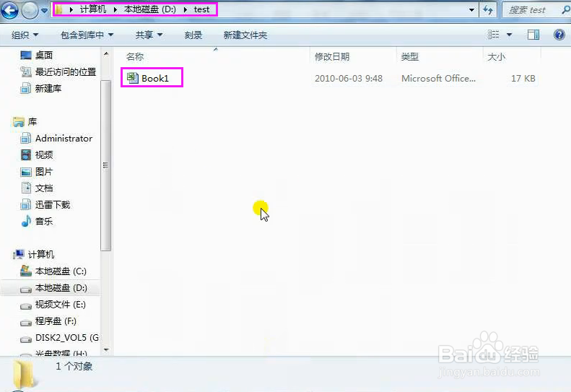Viewport: 571px width, 392px height.
Task: Click the Administrator library icon
Action: pyautogui.click(x=26, y=139)
